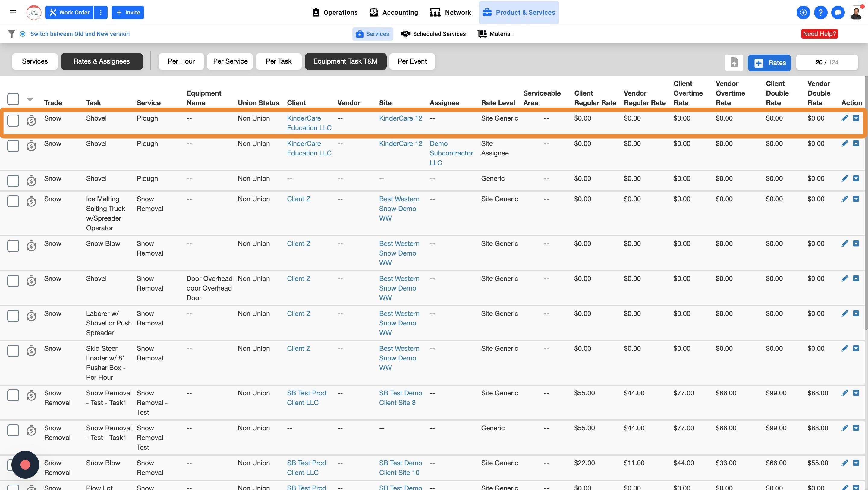
Task: Check the select-all header checkbox
Action: (x=13, y=99)
